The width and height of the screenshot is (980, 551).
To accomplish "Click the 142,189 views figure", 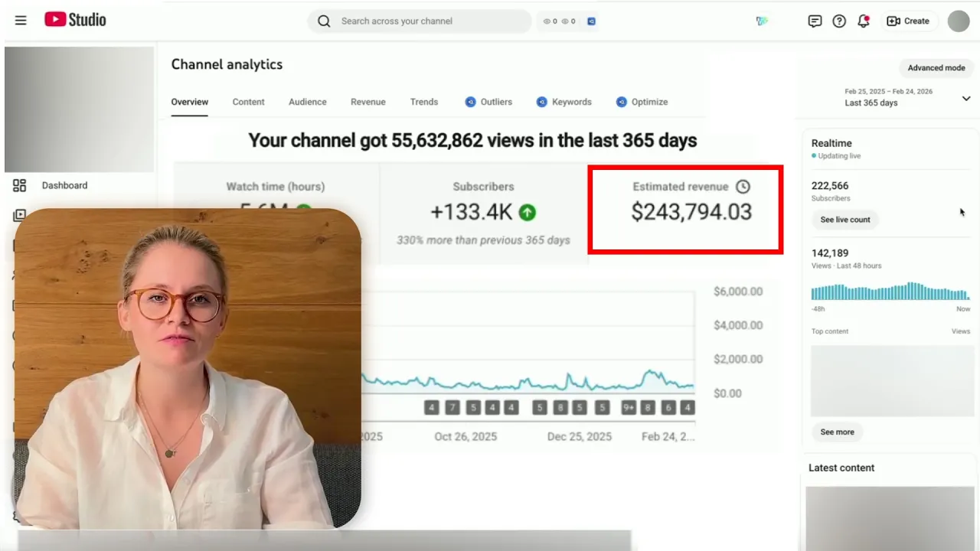I will (x=830, y=253).
